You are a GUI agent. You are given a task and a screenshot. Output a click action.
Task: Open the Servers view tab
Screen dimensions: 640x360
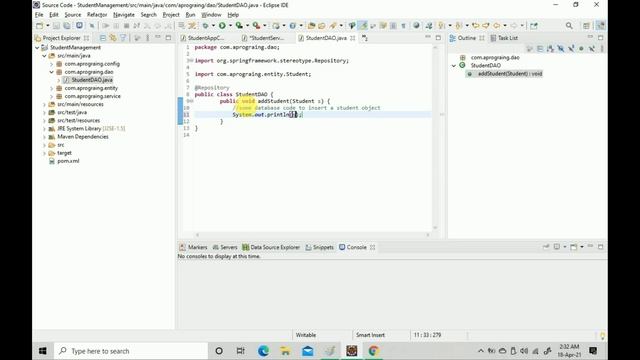pos(225,247)
